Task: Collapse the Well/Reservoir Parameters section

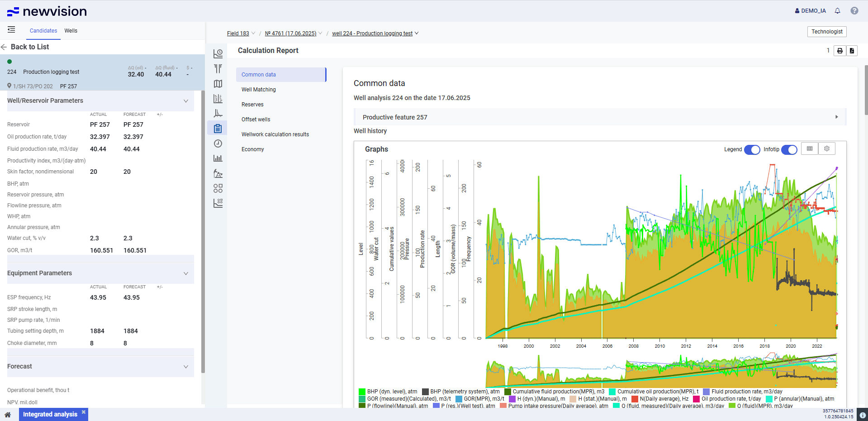Action: pos(185,101)
